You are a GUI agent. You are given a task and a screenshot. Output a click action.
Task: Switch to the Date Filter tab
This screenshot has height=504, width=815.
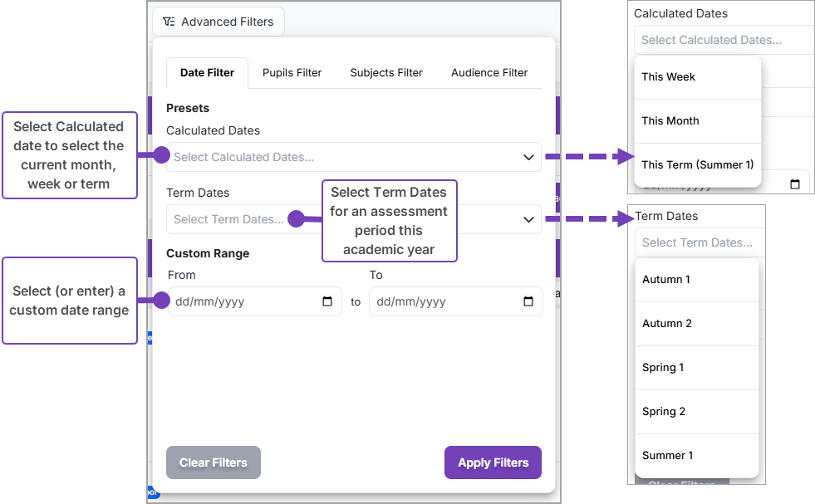click(x=207, y=73)
